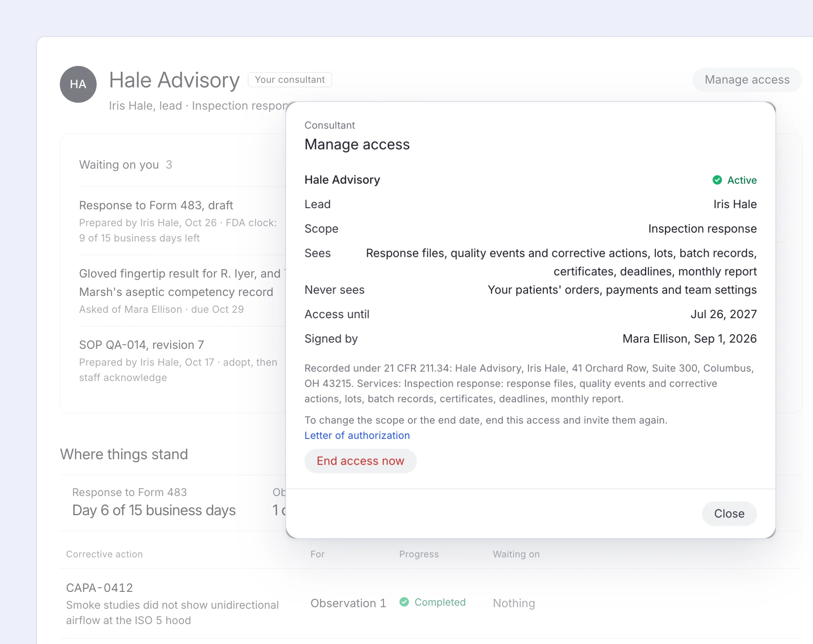The image size is (813, 644).
Task: Click the Corrective action column header
Action: (104, 554)
